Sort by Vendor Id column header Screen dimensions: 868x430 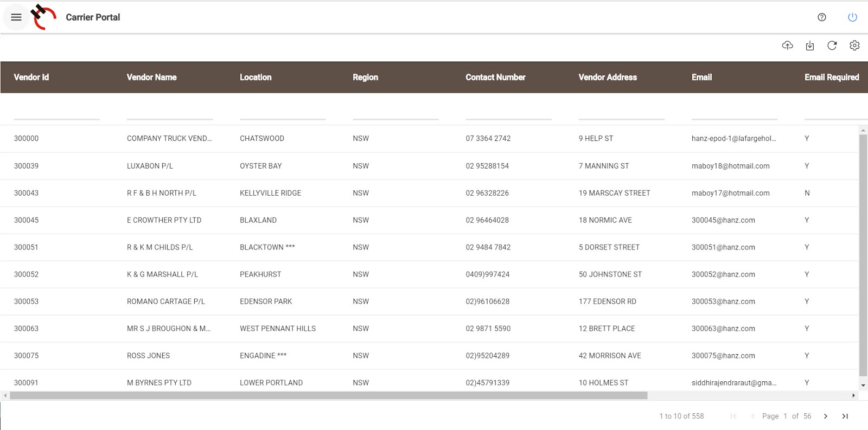click(x=31, y=78)
